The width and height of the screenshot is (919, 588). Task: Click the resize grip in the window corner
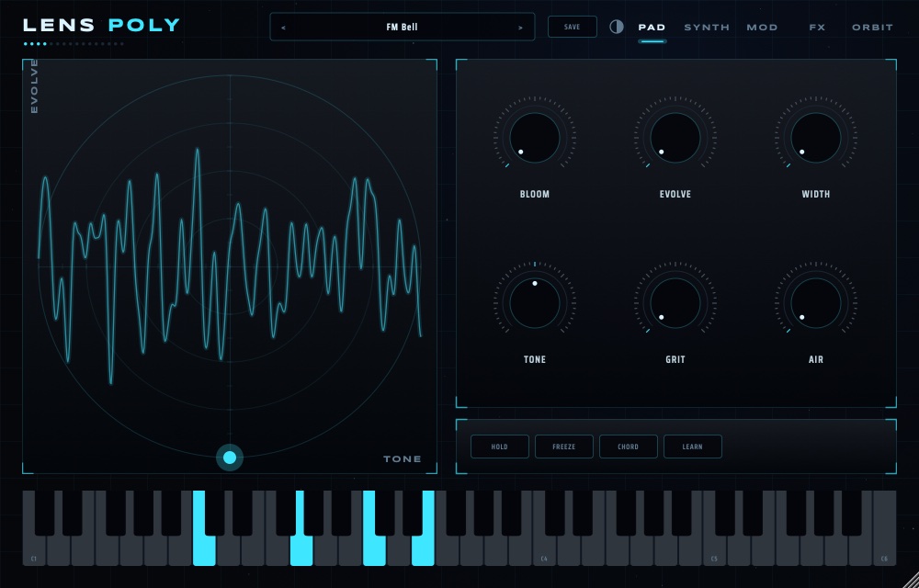tap(910, 579)
